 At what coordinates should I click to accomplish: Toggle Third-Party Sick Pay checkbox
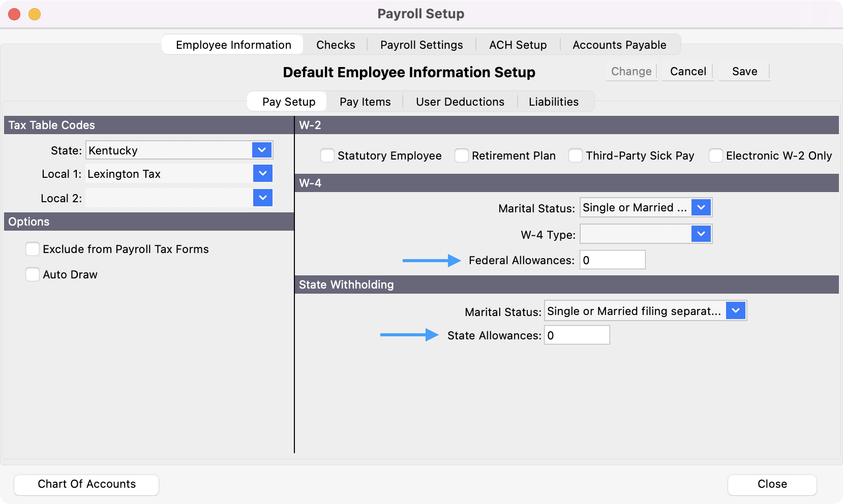coord(576,155)
